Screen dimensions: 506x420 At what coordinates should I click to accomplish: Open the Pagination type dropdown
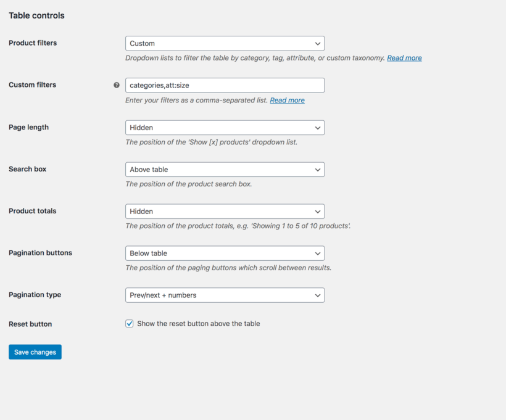[x=225, y=295]
